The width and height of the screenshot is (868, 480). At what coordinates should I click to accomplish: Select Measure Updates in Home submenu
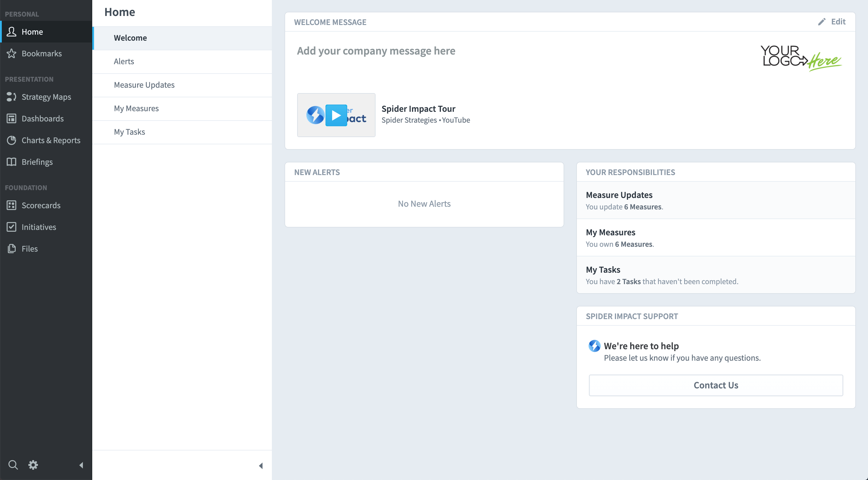point(182,85)
